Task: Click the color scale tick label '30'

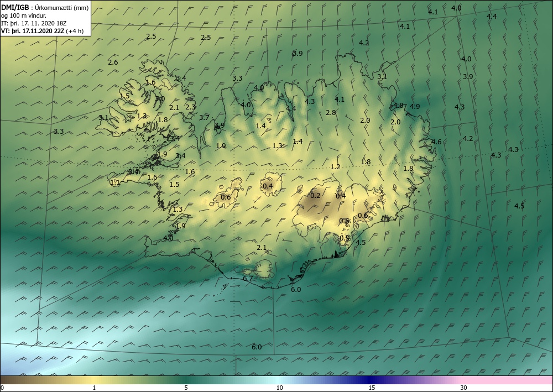Action: (464, 388)
